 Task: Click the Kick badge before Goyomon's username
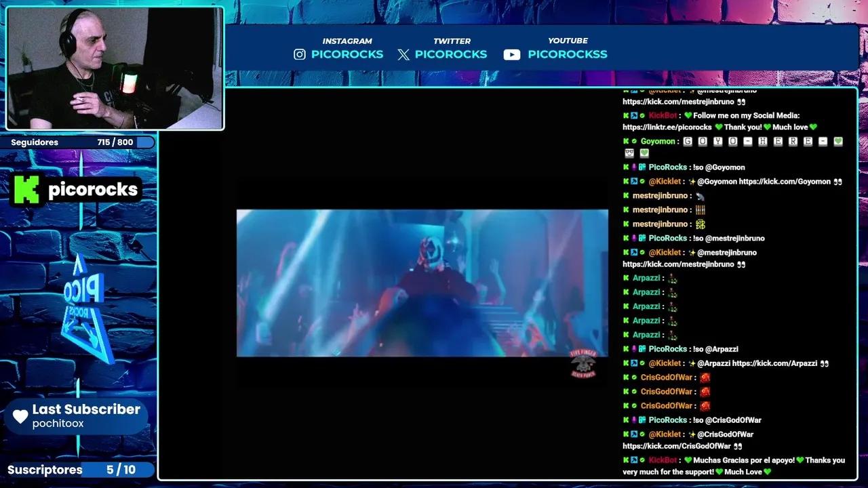click(626, 142)
